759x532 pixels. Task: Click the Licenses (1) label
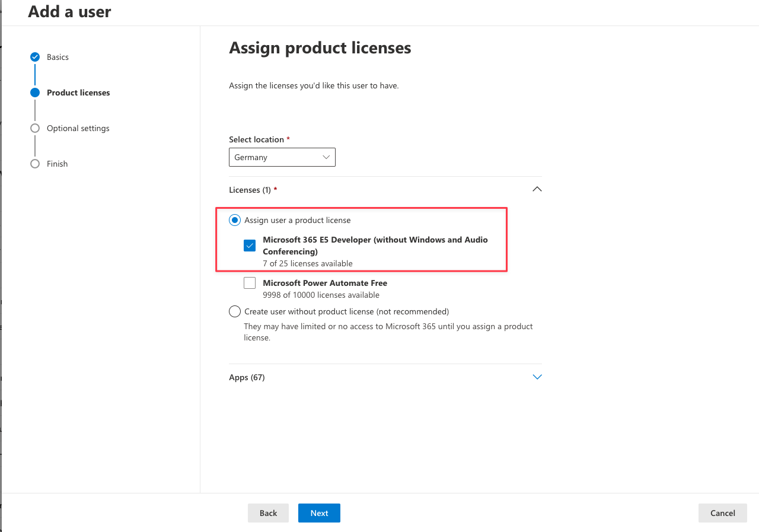(x=253, y=190)
